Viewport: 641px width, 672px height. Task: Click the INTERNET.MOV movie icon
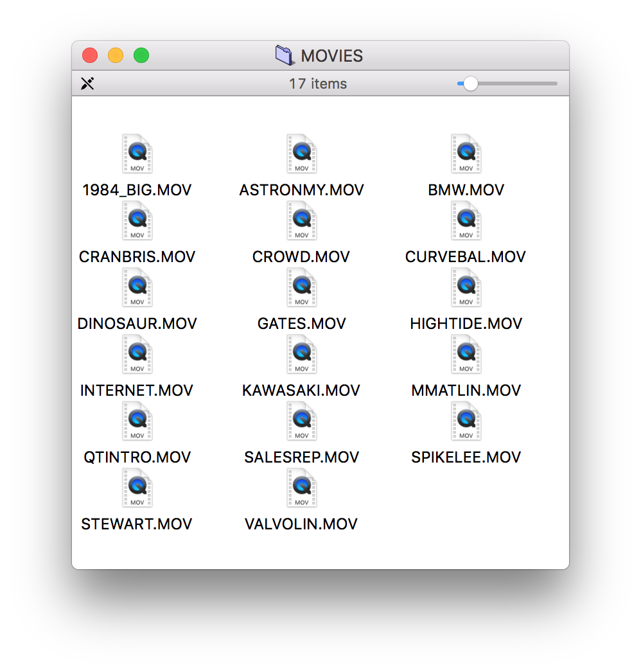tap(137, 355)
